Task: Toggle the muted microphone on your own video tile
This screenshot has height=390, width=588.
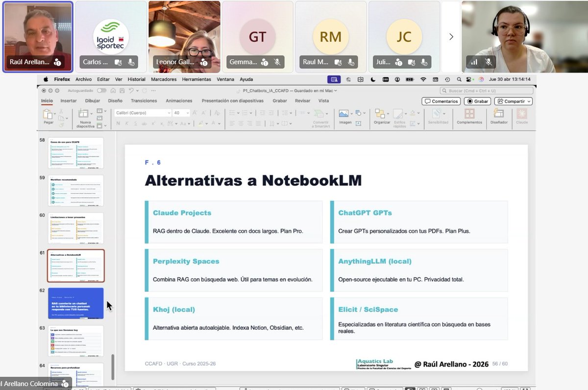Action: [489, 62]
